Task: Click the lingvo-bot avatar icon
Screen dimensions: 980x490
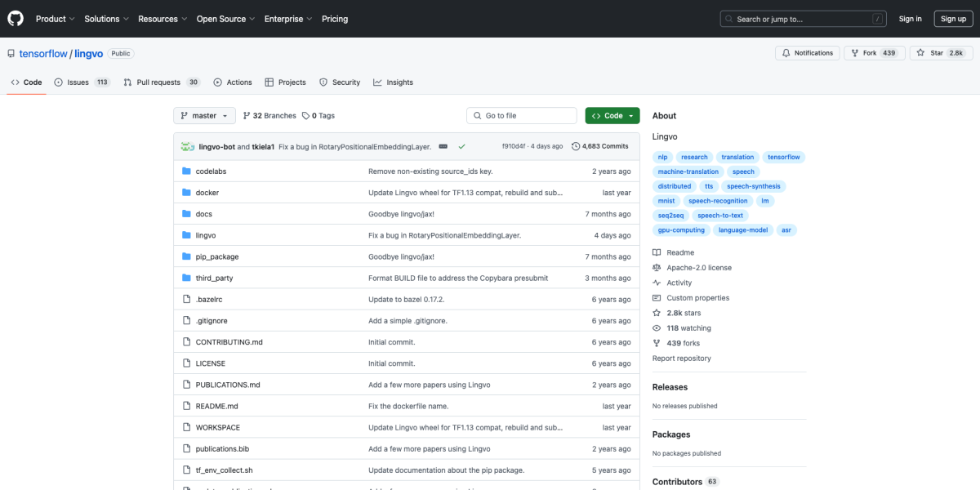Action: pyautogui.click(x=187, y=146)
